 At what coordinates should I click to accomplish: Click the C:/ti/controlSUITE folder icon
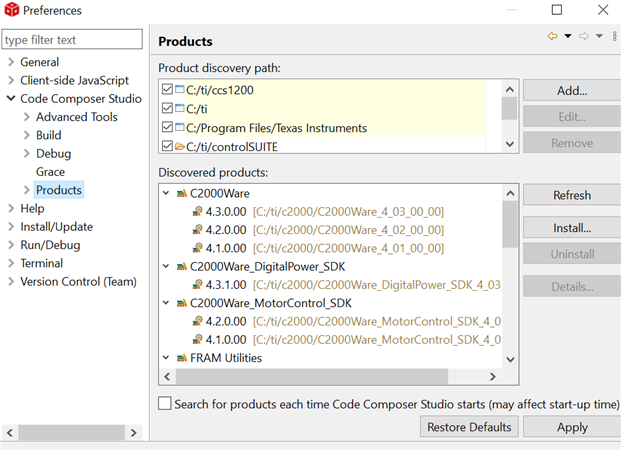(x=180, y=146)
